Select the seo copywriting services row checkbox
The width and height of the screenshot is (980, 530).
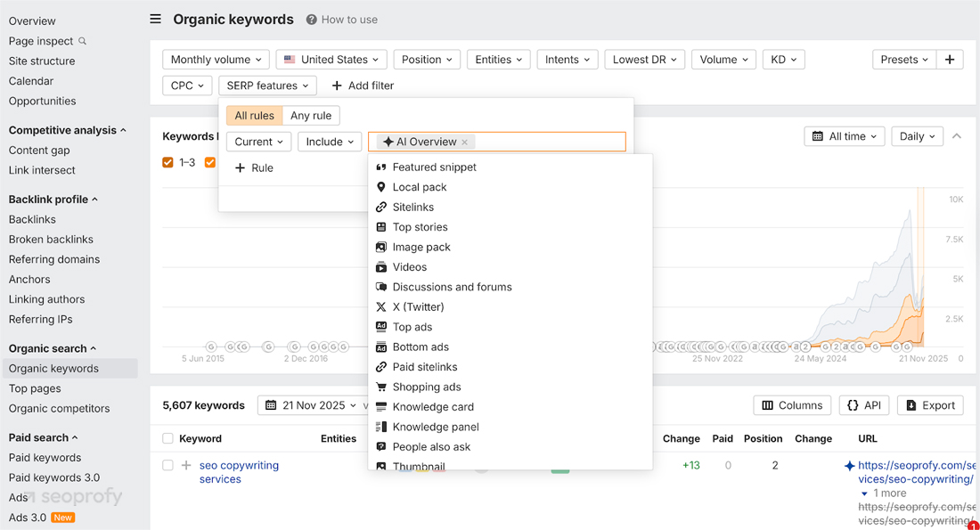pos(168,465)
